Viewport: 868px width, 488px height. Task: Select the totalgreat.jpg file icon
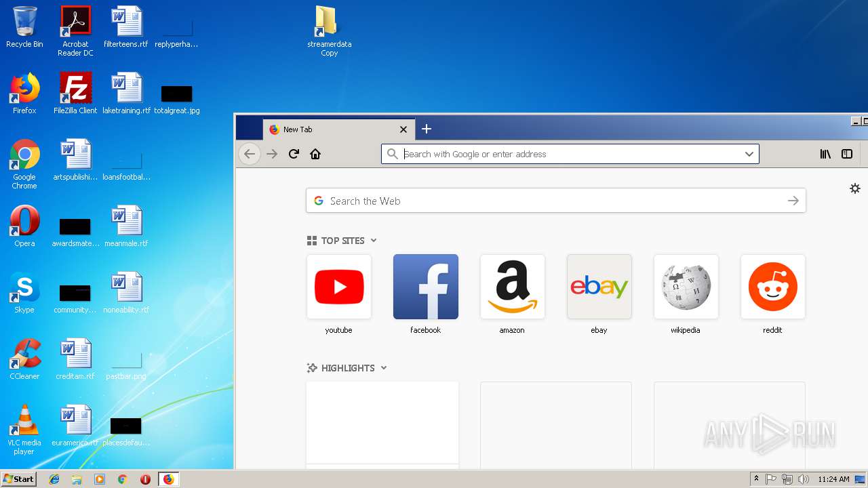177,99
